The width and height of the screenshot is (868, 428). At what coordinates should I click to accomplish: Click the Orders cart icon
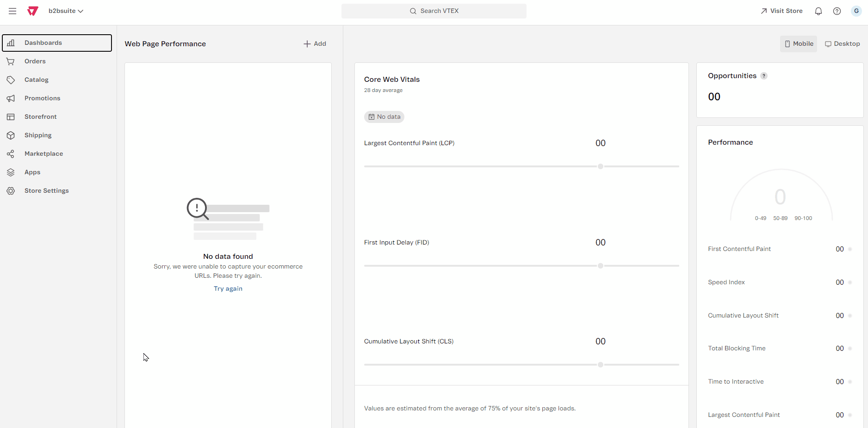(x=11, y=61)
